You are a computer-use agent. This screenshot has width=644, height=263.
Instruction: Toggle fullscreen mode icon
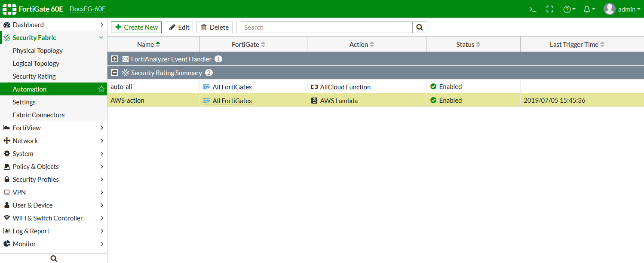pyautogui.click(x=550, y=9)
